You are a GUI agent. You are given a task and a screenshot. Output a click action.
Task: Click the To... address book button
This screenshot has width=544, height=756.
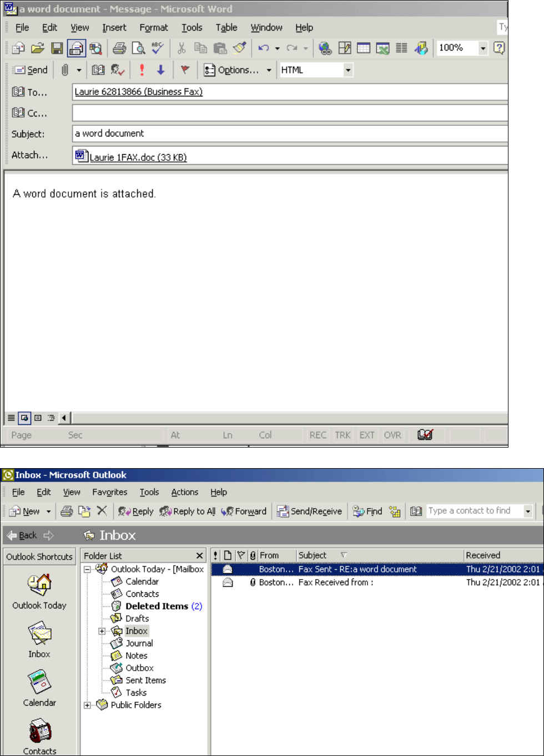30,92
